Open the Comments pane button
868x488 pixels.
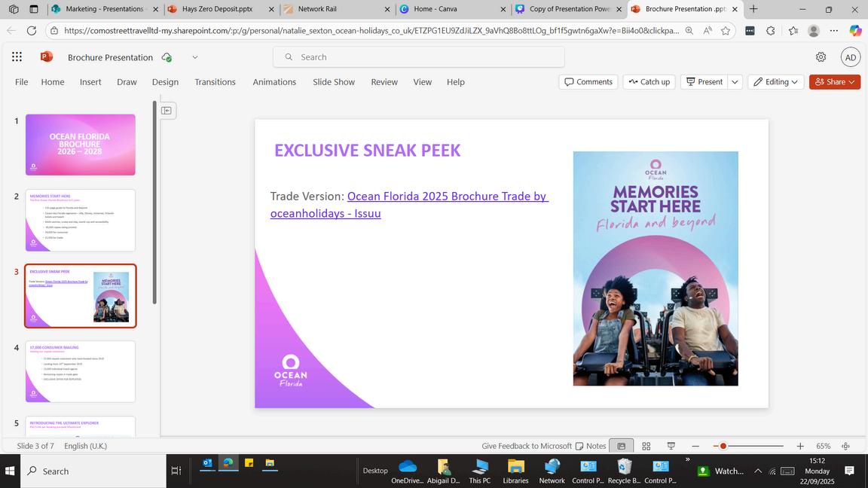(x=588, y=82)
